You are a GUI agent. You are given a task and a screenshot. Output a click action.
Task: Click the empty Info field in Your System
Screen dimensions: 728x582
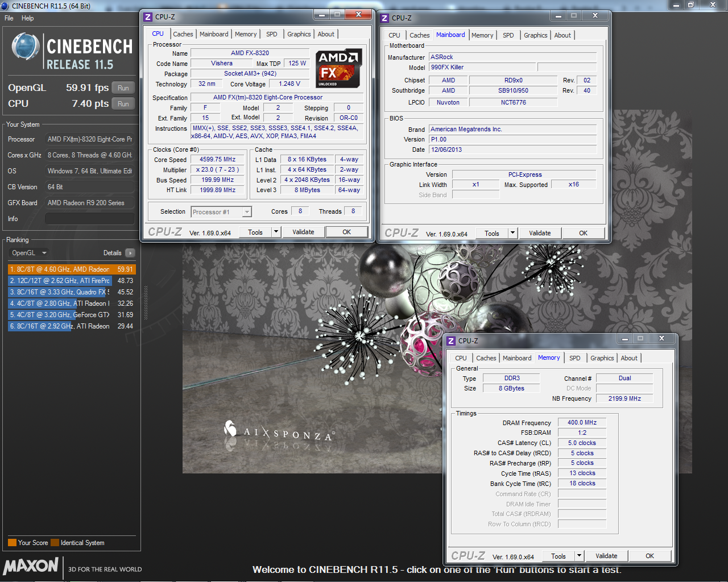[x=90, y=219]
